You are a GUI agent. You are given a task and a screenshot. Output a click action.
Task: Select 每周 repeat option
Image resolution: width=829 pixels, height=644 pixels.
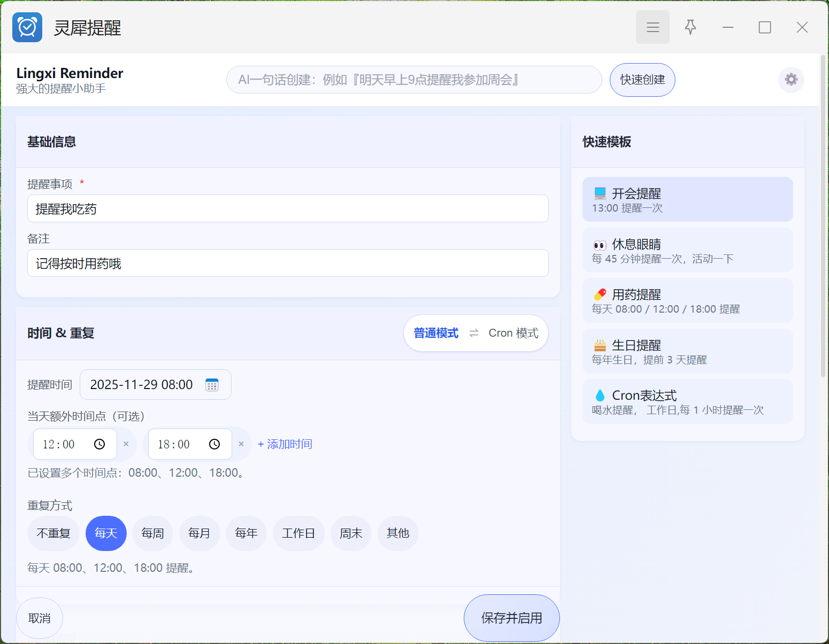[152, 533]
